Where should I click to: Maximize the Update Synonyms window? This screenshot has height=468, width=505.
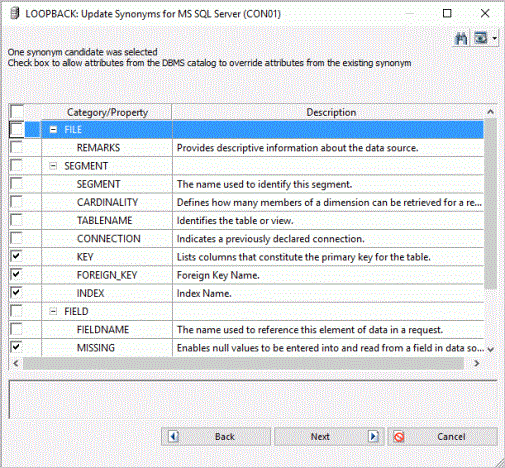447,13
